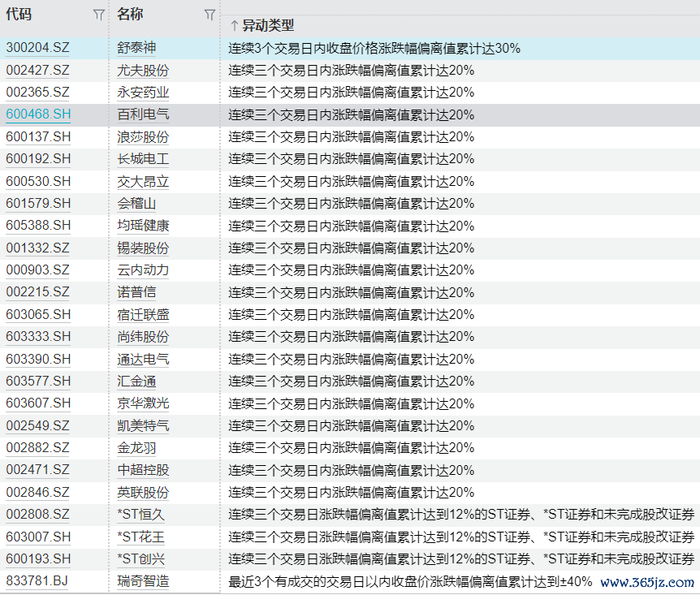Viewport: 700px width, 595px height.
Task: Open stock name 汇金通
Action: click(x=136, y=382)
